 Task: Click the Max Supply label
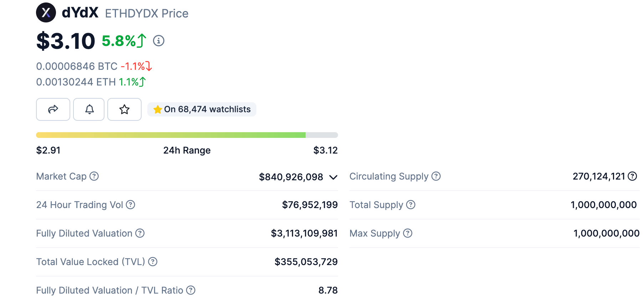pos(375,233)
